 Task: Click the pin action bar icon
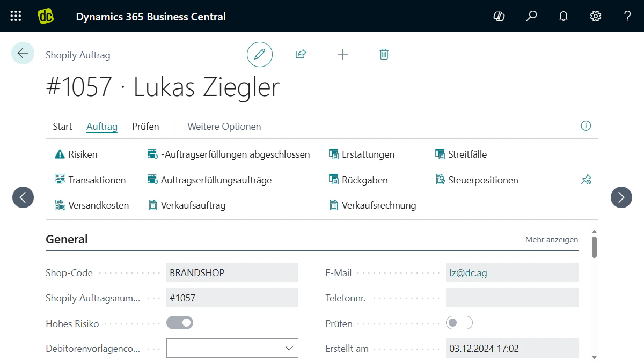click(586, 180)
